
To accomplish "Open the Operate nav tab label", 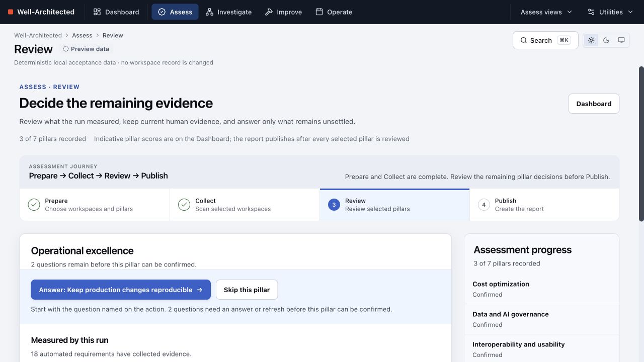I will pyautogui.click(x=340, y=12).
